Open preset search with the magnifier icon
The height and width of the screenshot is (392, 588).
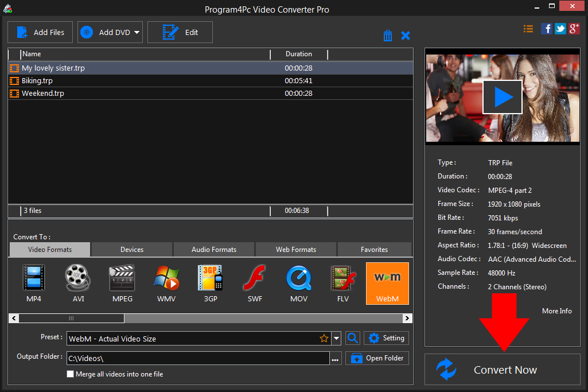(352, 338)
